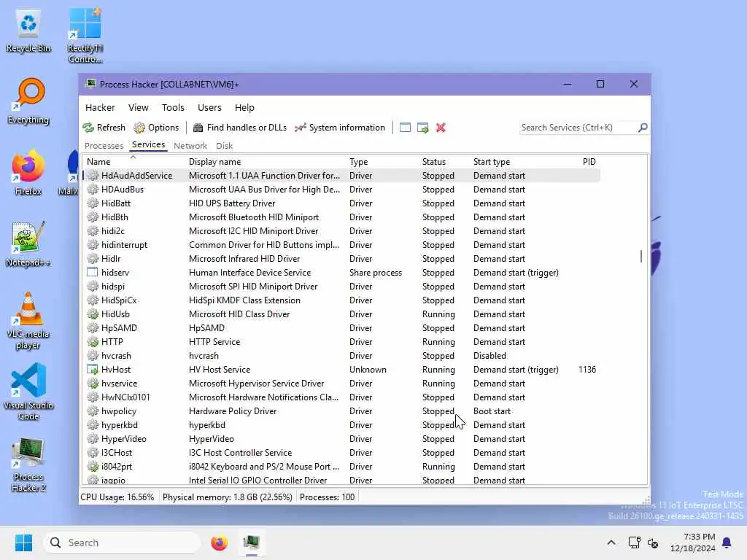Switch to the Disk tab
Image resolution: width=747 pixels, height=560 pixels.
(x=224, y=146)
